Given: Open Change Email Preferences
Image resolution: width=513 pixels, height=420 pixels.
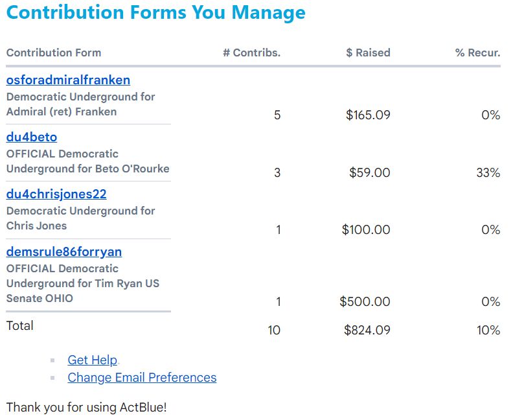Looking at the screenshot, I should click(x=142, y=378).
